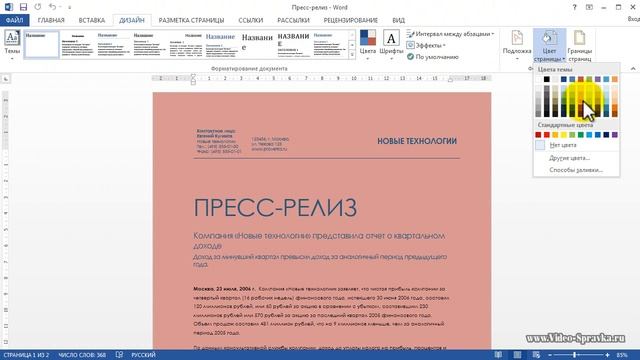This screenshot has height=360, width=640.
Task: Open Help via the question mark icon
Action: pos(574,7)
